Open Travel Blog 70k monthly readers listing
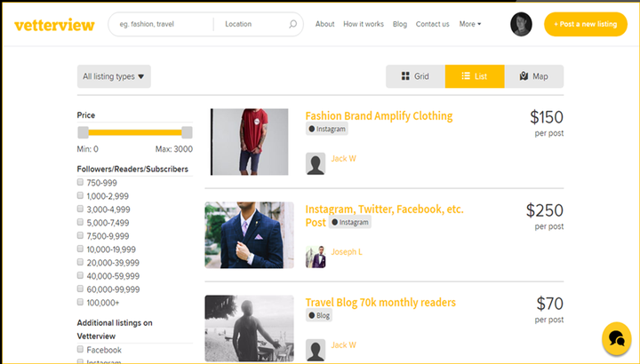Image resolution: width=640 pixels, height=364 pixels. pos(380,303)
